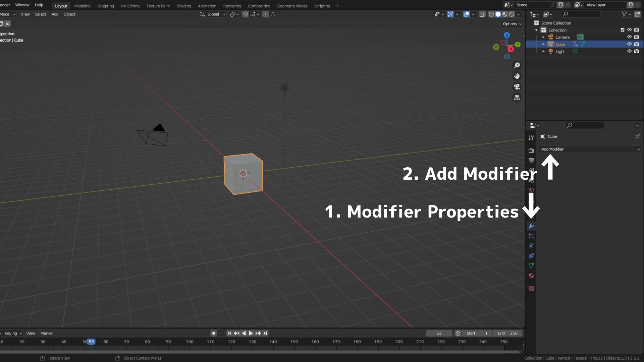Uncheck Collection exclude checkbox
644x362 pixels.
click(x=623, y=30)
